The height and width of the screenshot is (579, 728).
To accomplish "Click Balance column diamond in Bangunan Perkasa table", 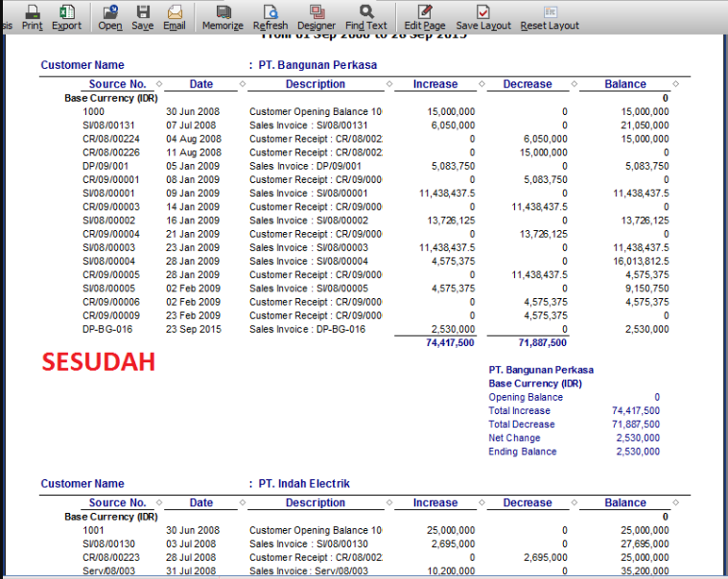I will click(x=676, y=84).
